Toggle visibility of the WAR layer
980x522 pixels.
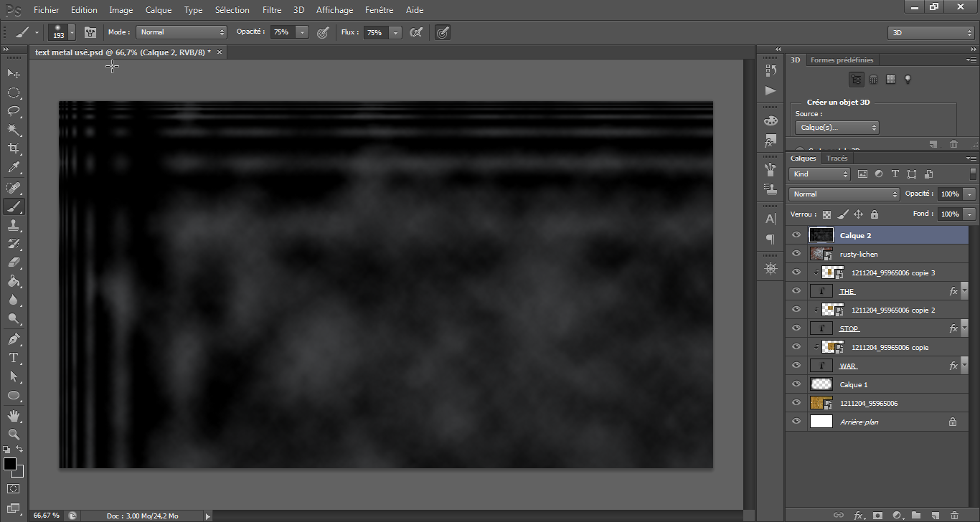[x=796, y=366]
